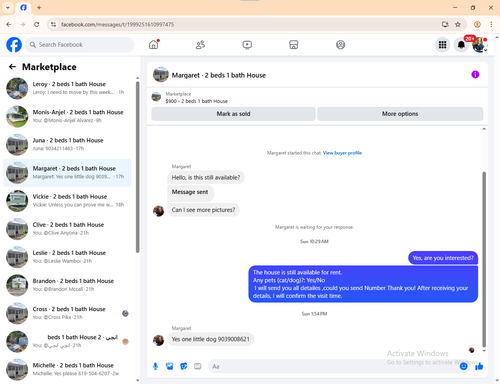Click the More options button

[x=400, y=114]
